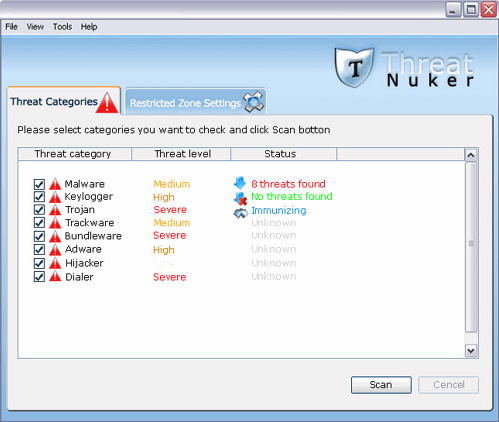This screenshot has width=499, height=422.
Task: Switch to Restricted Zone Settings tab
Action: tap(196, 102)
